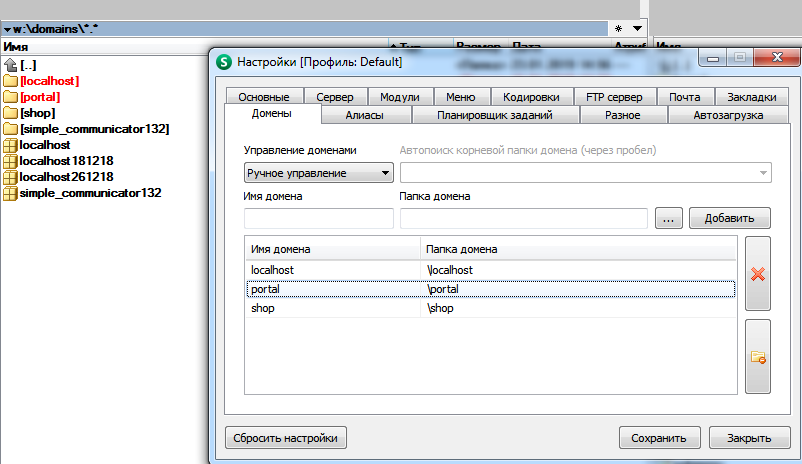This screenshot has height=464, width=802.
Task: Open the Ручное управление dropdown
Action: (319, 173)
